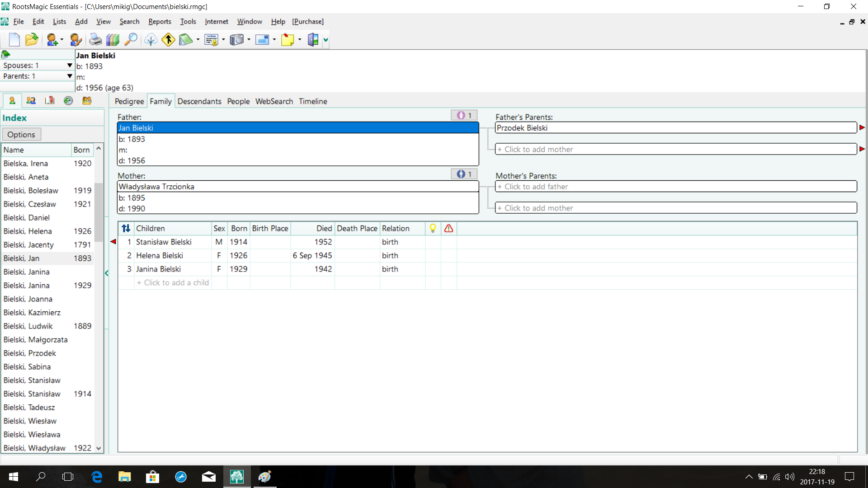Image resolution: width=868 pixels, height=488 pixels.
Task: Click to add mother's father
Action: coord(676,187)
